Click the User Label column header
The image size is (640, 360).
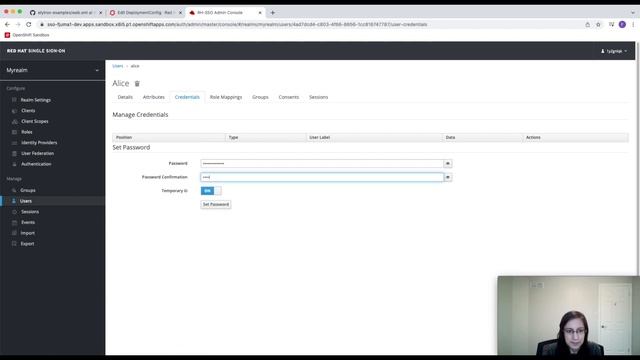coord(374,138)
